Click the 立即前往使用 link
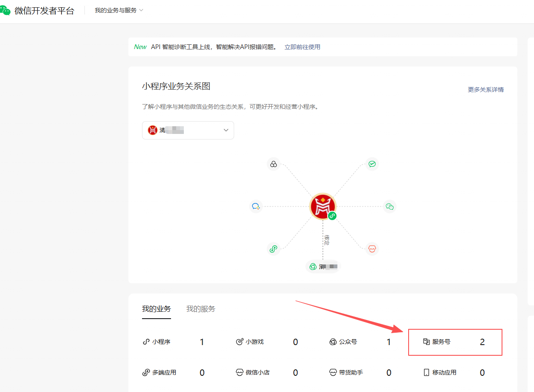 pyautogui.click(x=302, y=47)
